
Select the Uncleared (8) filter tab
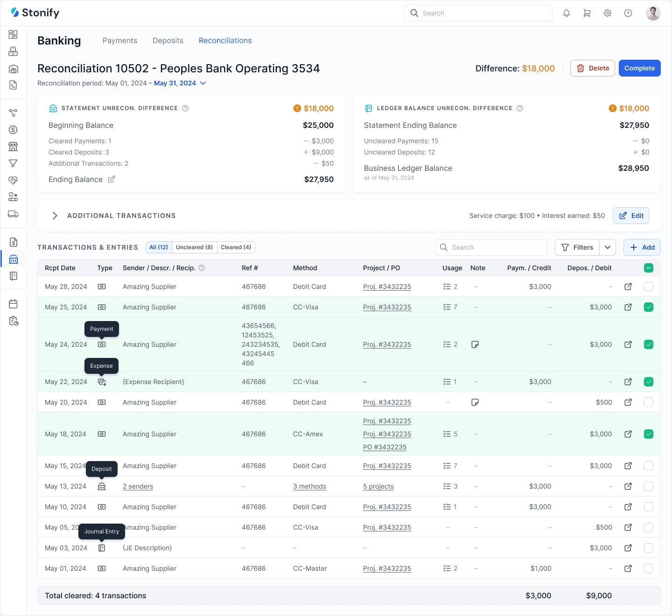click(x=195, y=247)
